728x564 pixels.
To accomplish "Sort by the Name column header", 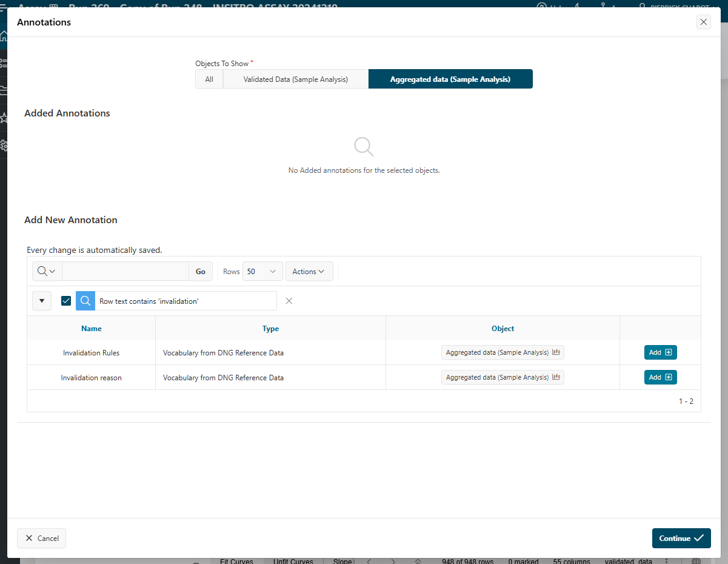I will point(92,328).
